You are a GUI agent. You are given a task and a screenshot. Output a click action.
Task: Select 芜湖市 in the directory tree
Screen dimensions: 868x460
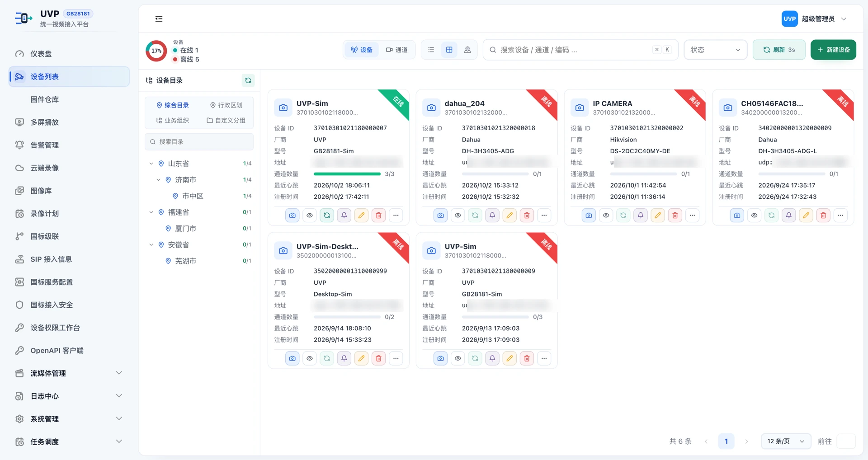185,261
